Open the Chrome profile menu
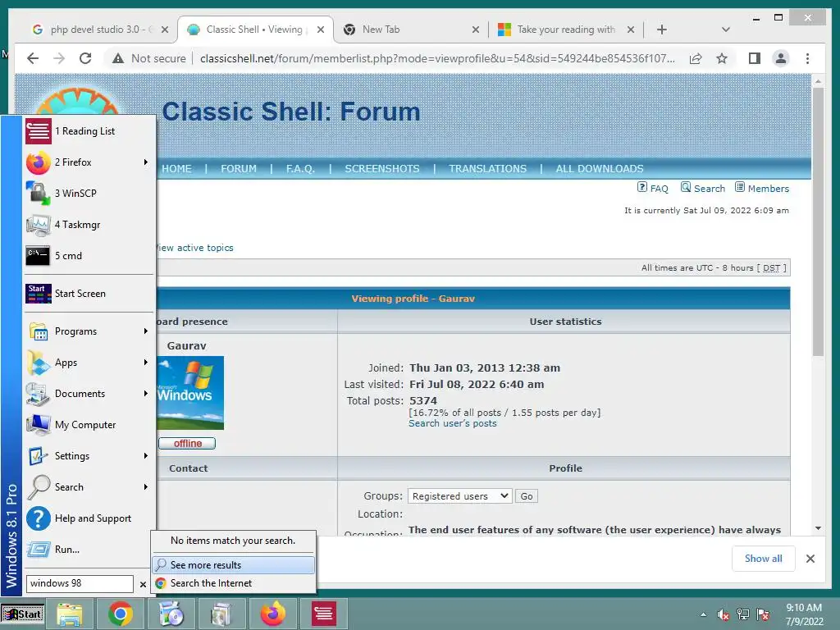 pos(781,58)
